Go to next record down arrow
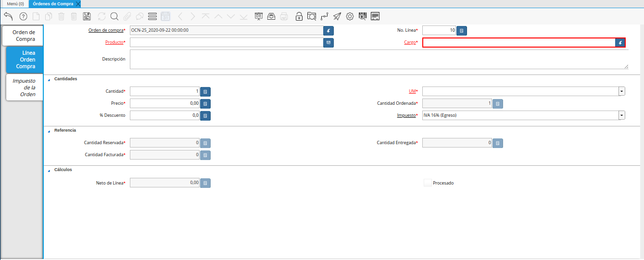 click(x=231, y=16)
